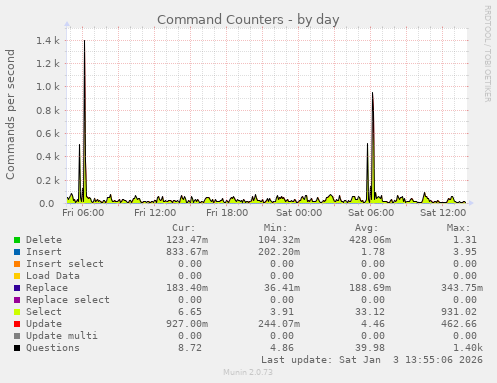The height and width of the screenshot is (383, 497).
Task: Click the yellow Load Data legend swatch
Action: coord(17,276)
